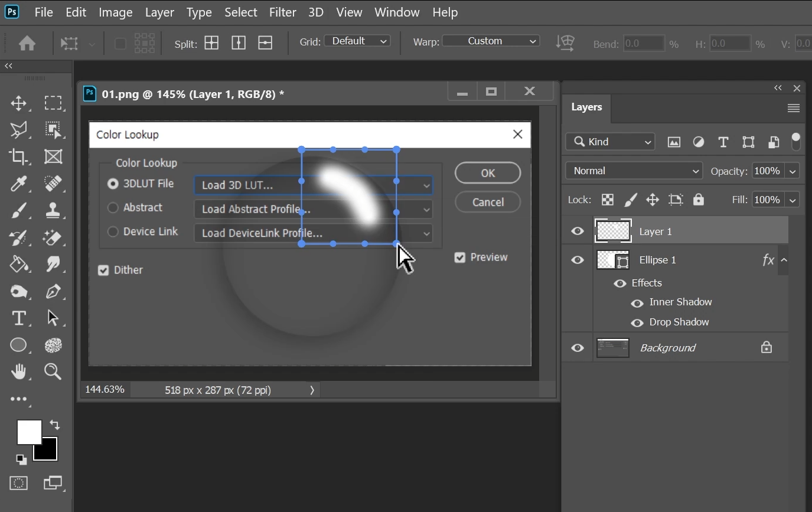Select the Magic Eraser tool

[53, 237]
